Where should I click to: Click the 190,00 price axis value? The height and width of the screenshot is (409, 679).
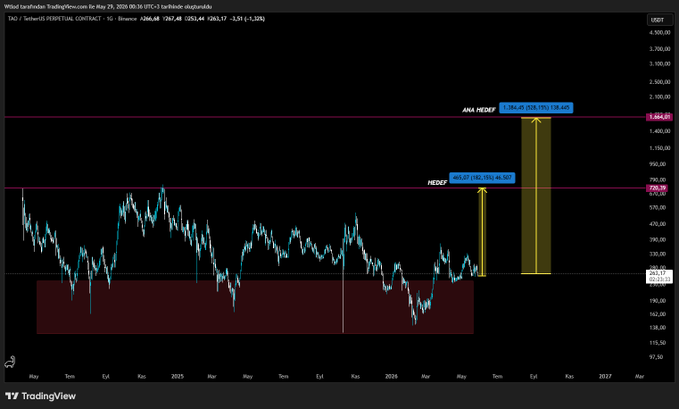coord(657,301)
